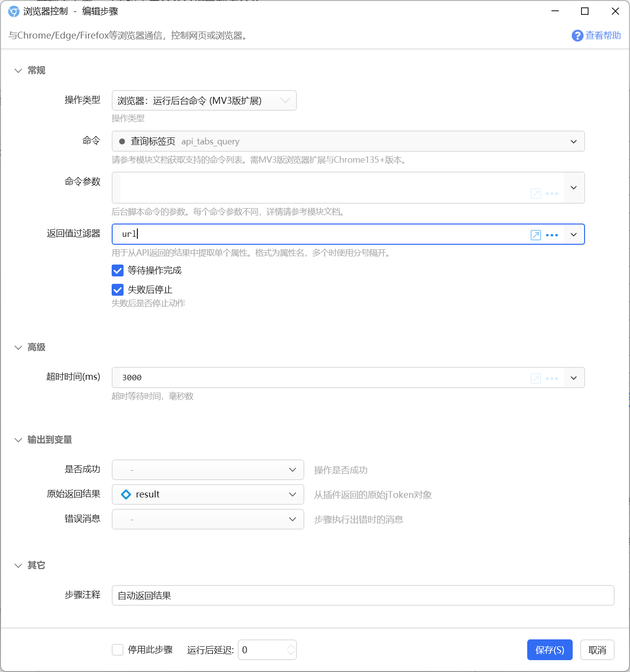Viewport: 630px width, 672px height.
Task: Click the three-dots icon in 命令参数 field
Action: (552, 193)
